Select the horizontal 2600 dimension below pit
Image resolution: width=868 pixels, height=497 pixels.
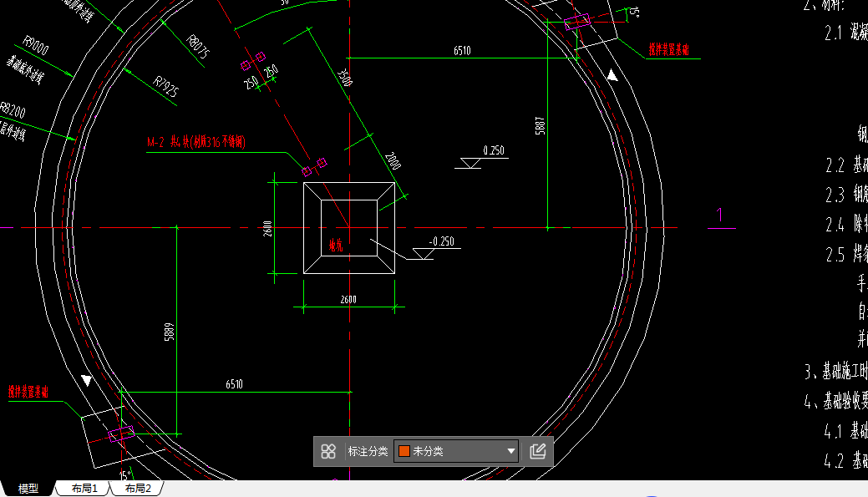pos(348,299)
